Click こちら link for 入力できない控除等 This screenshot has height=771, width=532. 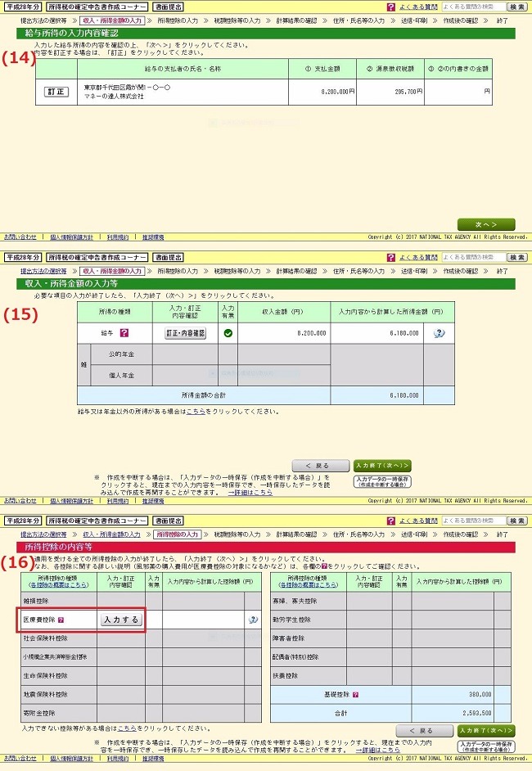click(x=127, y=728)
